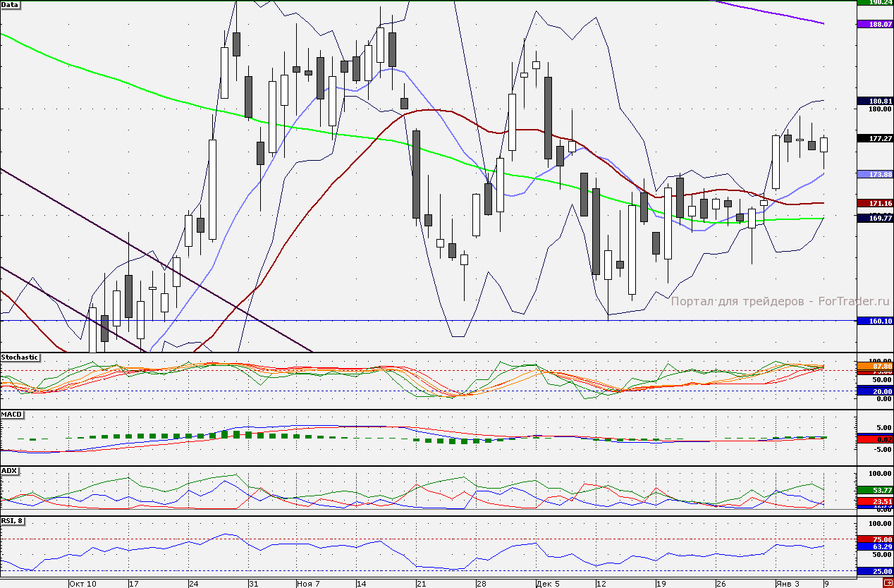The image size is (894, 588).
Task: Click the purple 188.07 price tag
Action: point(875,24)
